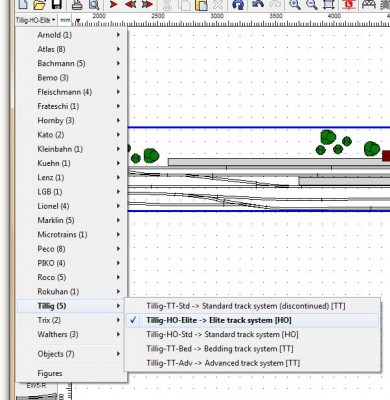Click the red marker on the horizontal ruler

tap(78, 22)
